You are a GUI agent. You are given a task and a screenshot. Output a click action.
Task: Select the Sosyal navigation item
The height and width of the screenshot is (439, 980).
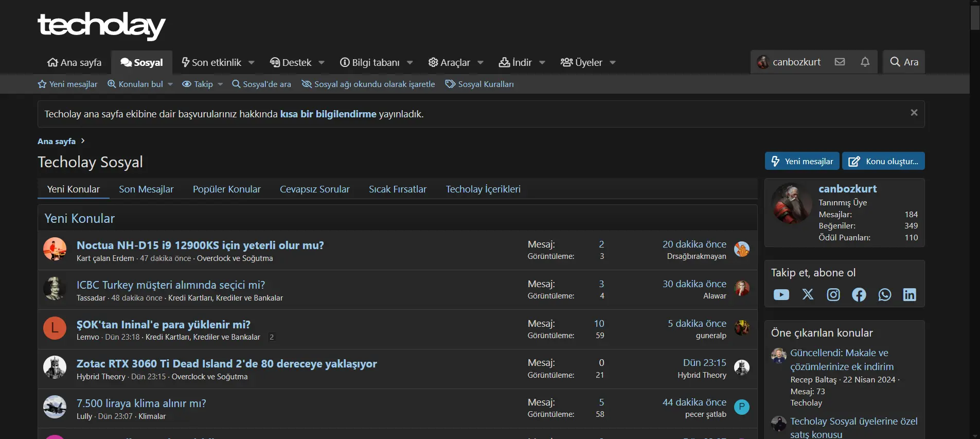[x=142, y=62]
